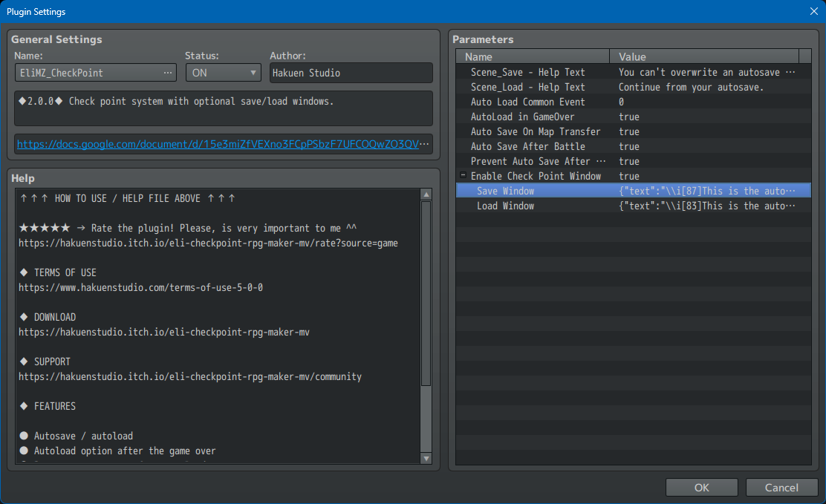Screen dimensions: 826x504
Task: Click the OK button
Action: click(x=702, y=487)
